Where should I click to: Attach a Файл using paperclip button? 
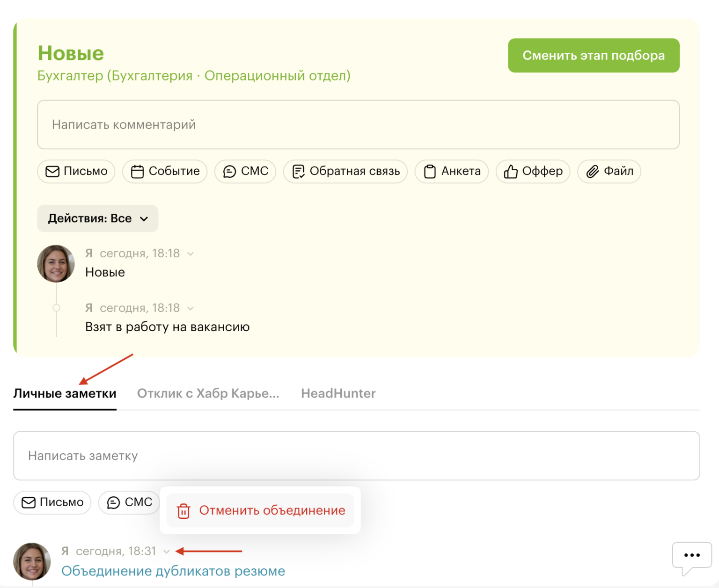pos(609,171)
